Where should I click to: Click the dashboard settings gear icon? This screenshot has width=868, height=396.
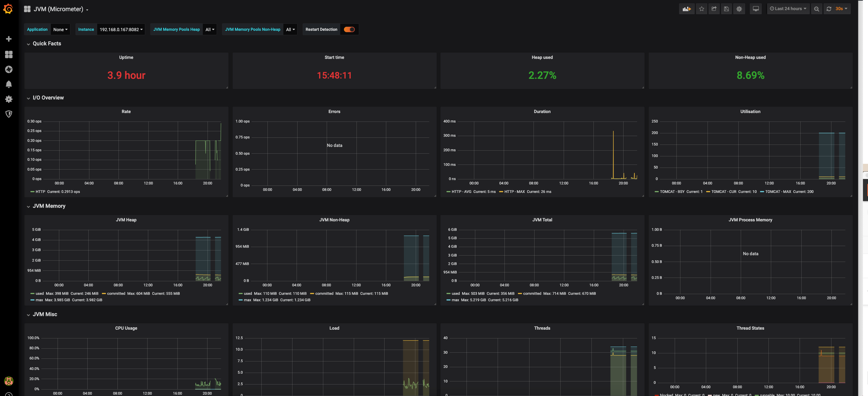coord(740,8)
